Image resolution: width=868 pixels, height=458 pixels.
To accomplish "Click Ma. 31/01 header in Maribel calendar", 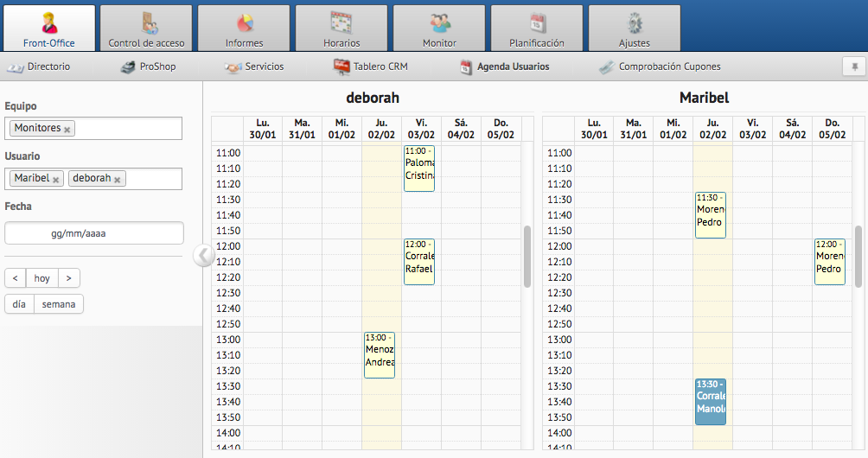I will coord(634,129).
